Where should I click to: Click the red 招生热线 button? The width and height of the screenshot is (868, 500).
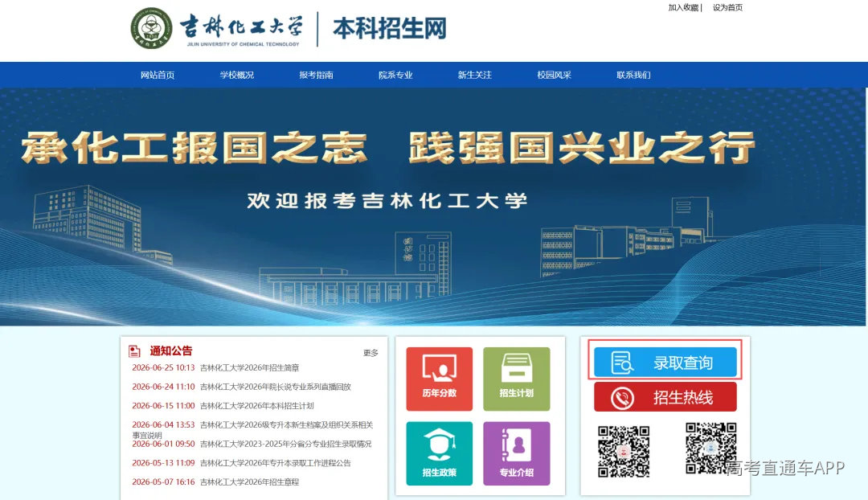[665, 398]
